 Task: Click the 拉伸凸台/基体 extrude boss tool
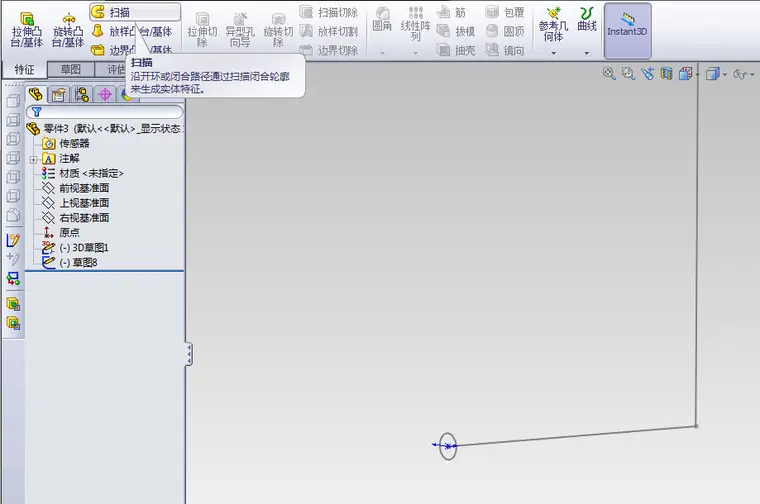tap(27, 30)
